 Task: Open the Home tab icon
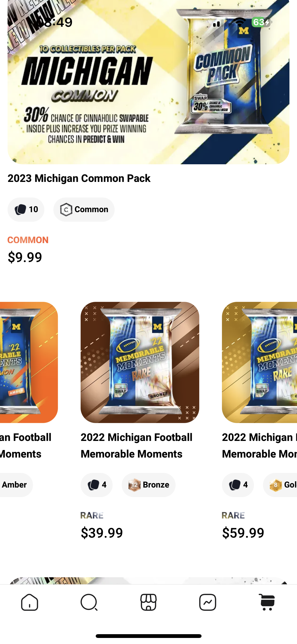click(30, 602)
